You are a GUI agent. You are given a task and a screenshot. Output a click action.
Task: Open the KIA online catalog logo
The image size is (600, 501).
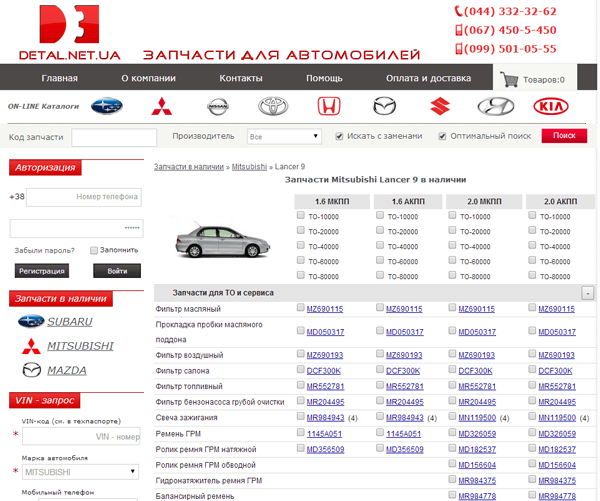[551, 106]
